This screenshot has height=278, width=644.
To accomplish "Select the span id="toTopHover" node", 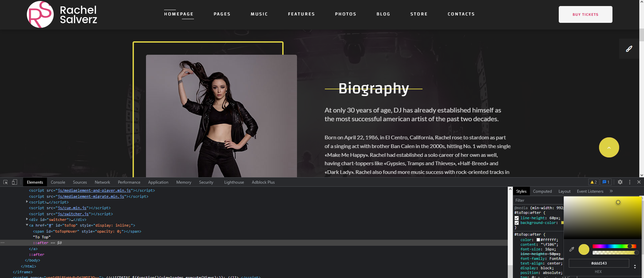I will click(x=87, y=231).
